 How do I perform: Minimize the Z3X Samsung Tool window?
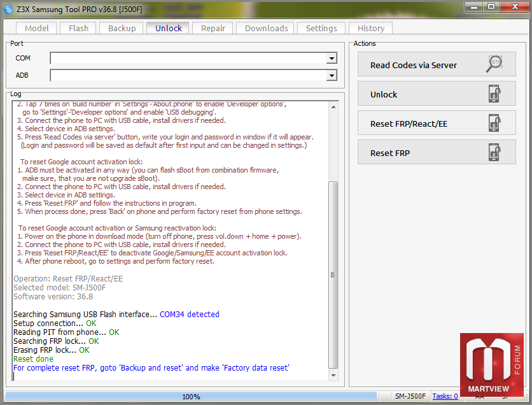click(x=474, y=7)
